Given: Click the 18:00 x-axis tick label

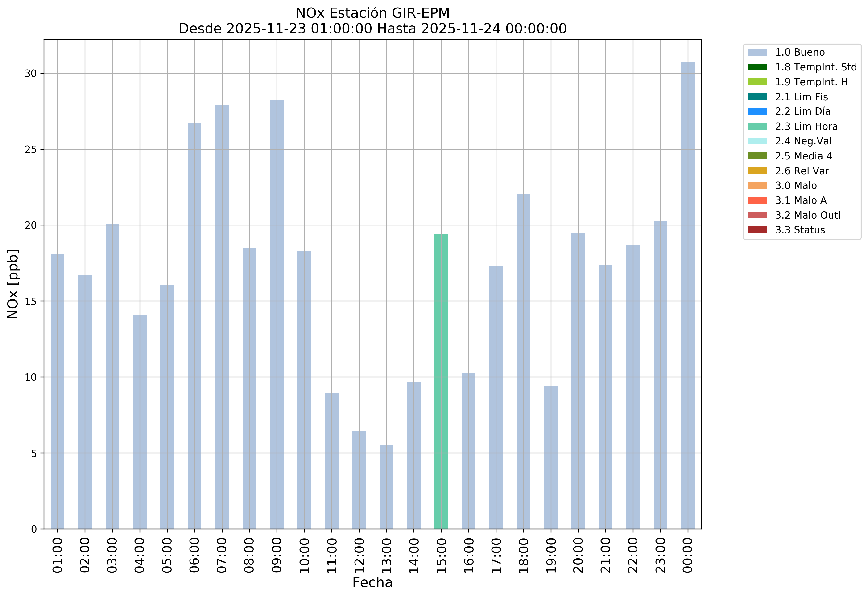Looking at the screenshot, I should [523, 555].
